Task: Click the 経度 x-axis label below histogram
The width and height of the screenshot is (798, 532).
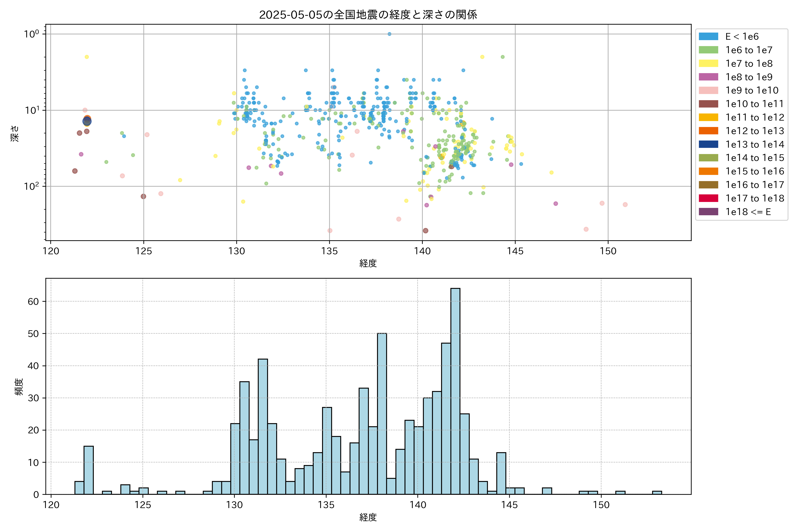Action: (368, 517)
